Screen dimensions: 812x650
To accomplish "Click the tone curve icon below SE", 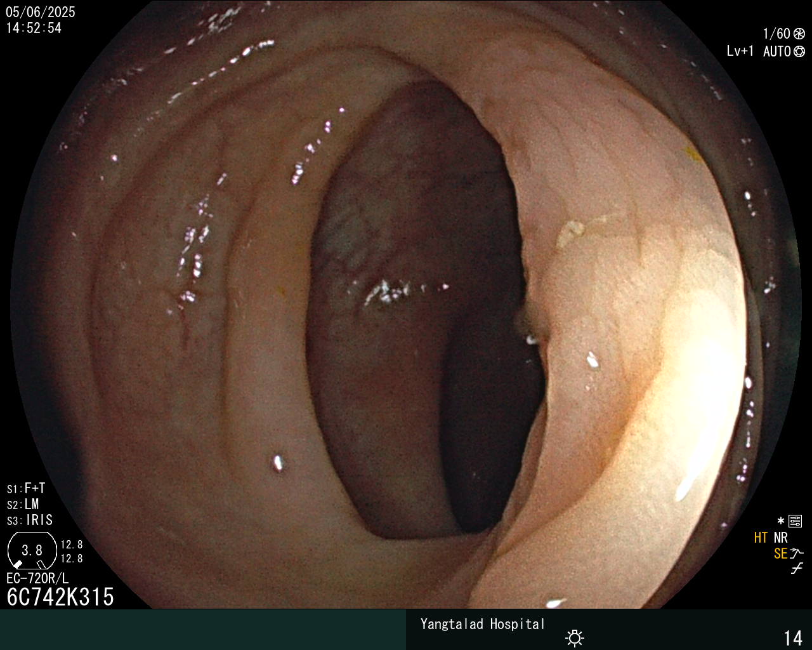I will 797,569.
